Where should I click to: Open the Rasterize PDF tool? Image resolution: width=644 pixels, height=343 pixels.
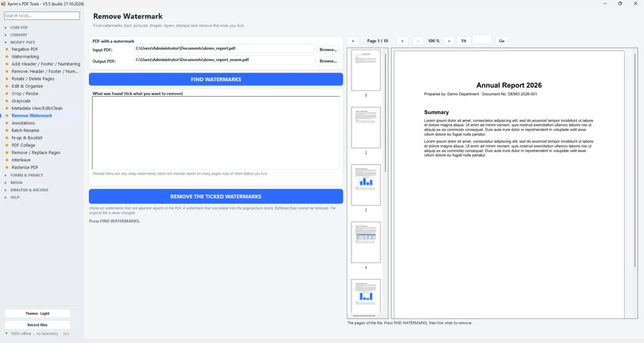tap(25, 167)
